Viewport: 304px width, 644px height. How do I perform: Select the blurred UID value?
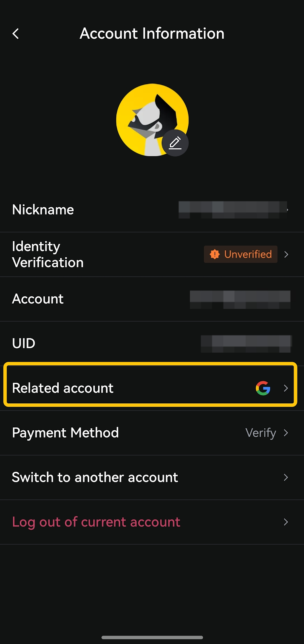point(246,343)
